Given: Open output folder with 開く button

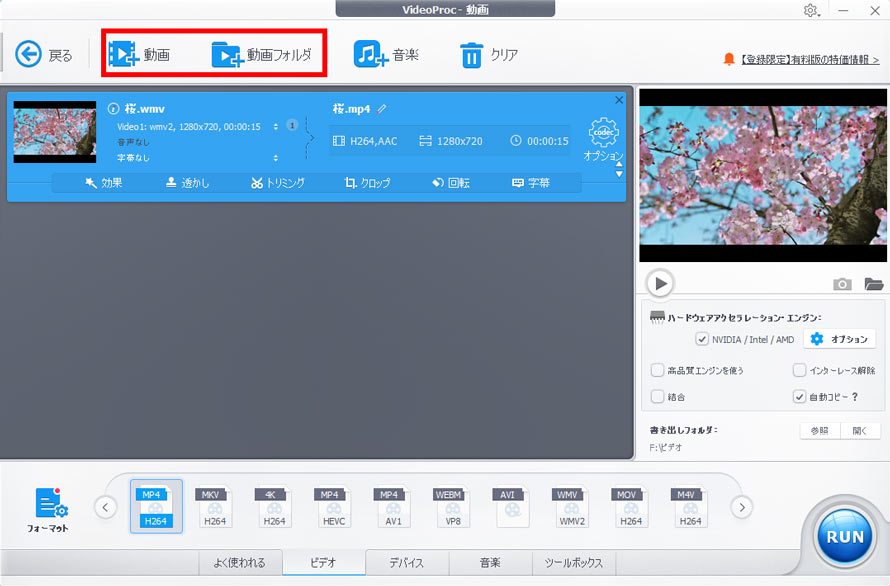Looking at the screenshot, I should click(x=860, y=431).
